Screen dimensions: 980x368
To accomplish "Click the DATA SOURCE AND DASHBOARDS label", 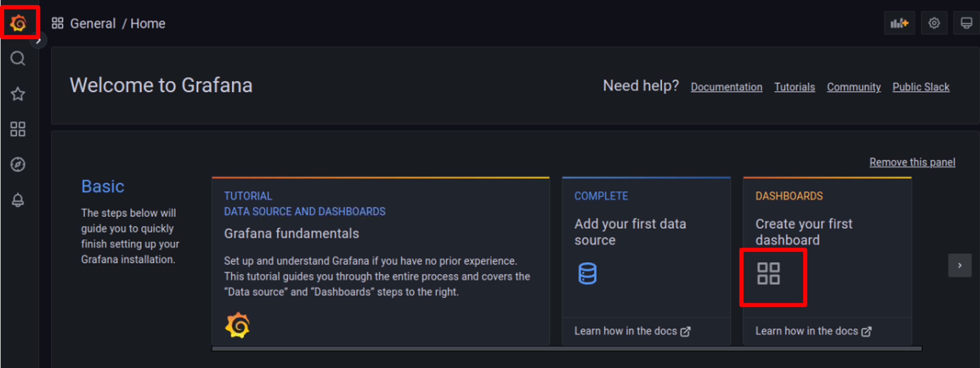I will pos(304,211).
